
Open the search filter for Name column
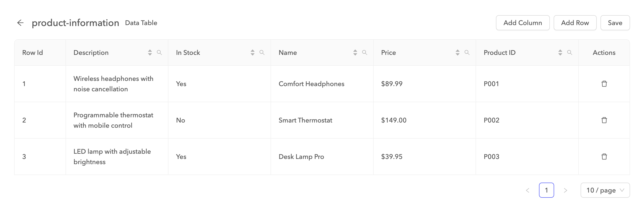(364, 53)
